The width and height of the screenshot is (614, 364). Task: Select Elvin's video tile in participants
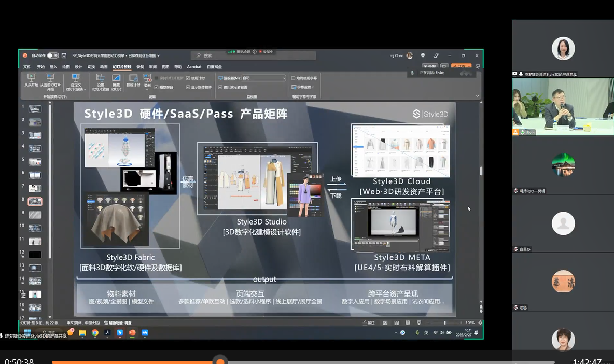(563, 106)
